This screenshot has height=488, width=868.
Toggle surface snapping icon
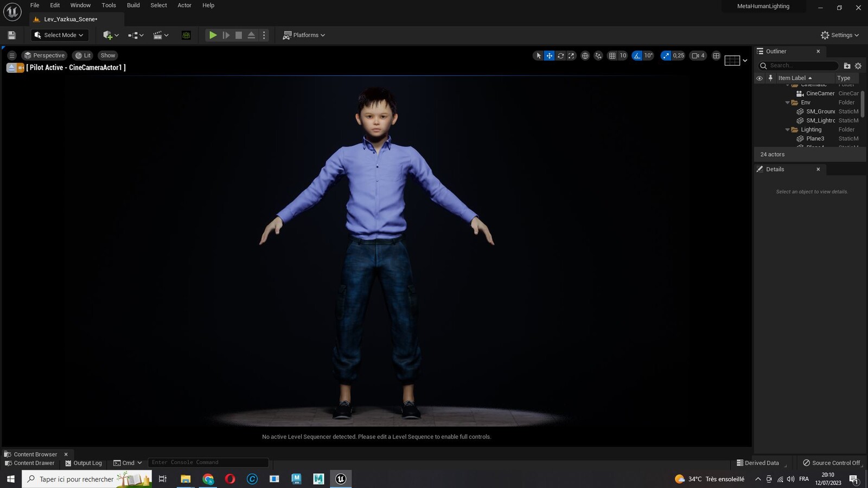pos(598,55)
